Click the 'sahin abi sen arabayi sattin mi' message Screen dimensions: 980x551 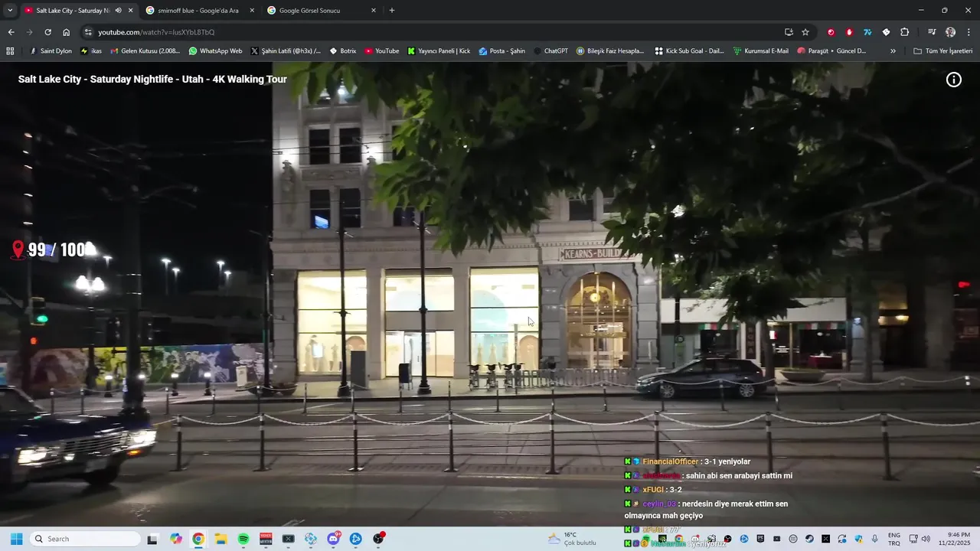(708, 476)
